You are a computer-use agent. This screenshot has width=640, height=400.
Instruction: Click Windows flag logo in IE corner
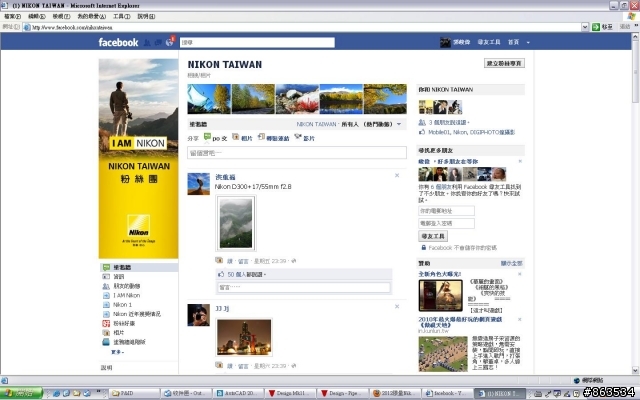coord(632,16)
